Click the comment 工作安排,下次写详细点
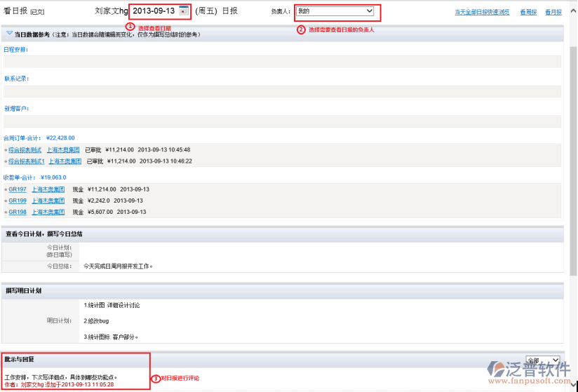Viewport: 578px width, 392px height. click(61, 378)
